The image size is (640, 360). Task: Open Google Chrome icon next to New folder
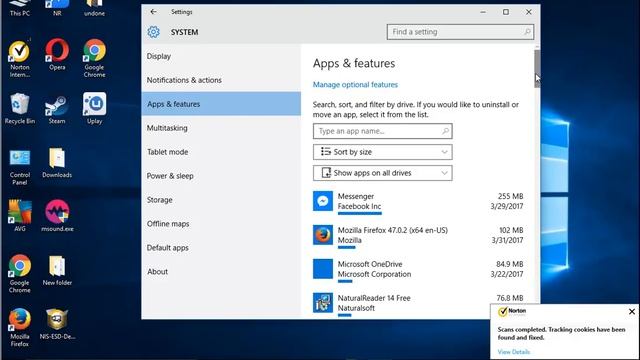20,274
